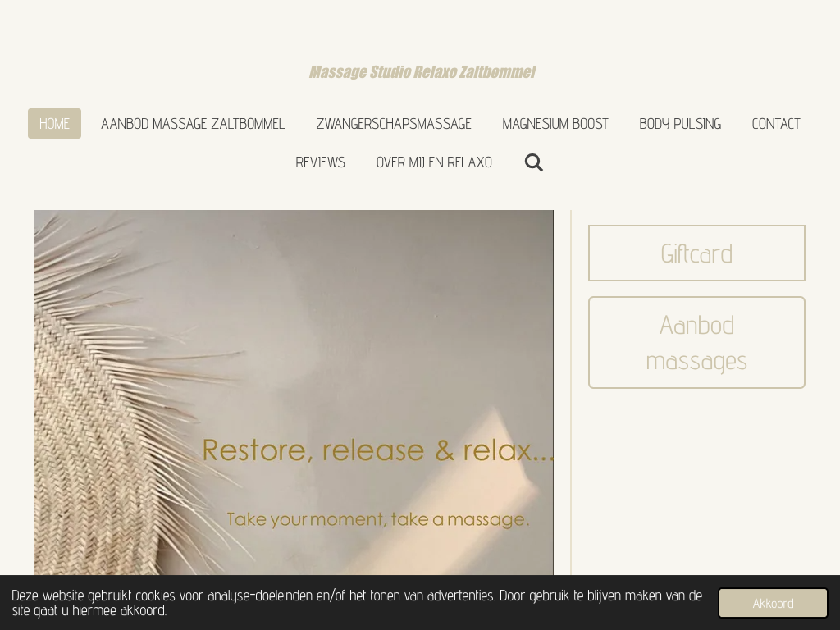840x630 pixels.
Task: Click the Restore, release & relax heading
Action: (x=378, y=450)
